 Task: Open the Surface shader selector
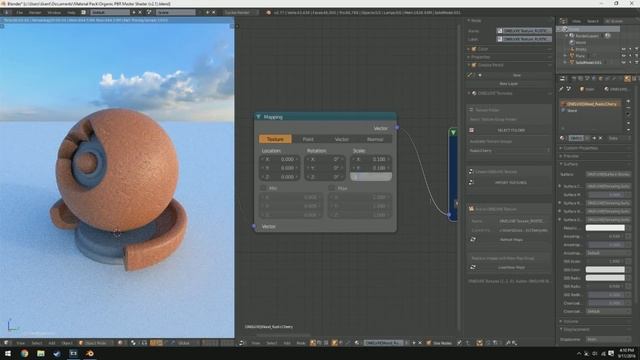coord(608,174)
